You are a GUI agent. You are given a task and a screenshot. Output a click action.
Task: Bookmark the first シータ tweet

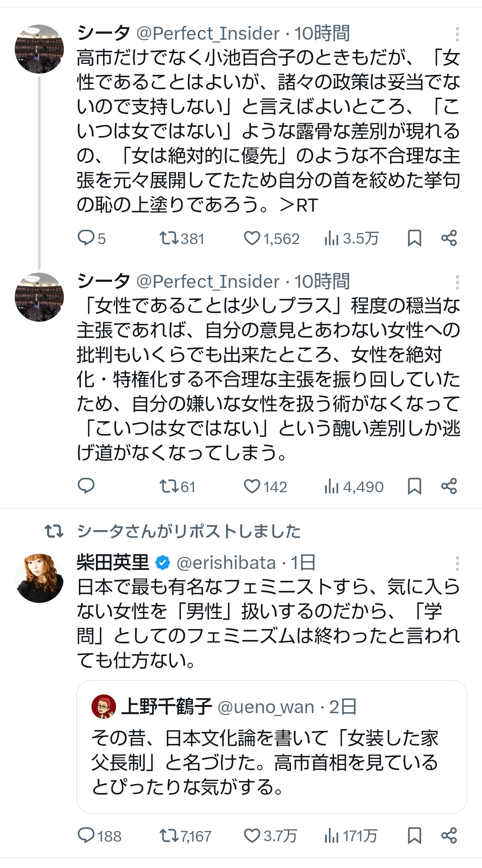[414, 238]
